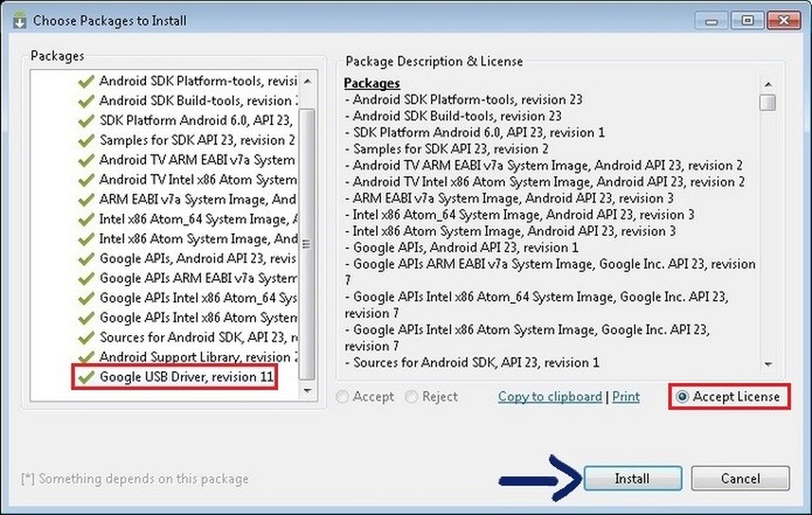Click description line Sources for Android SDK, API 23, revision 1

[472, 362]
